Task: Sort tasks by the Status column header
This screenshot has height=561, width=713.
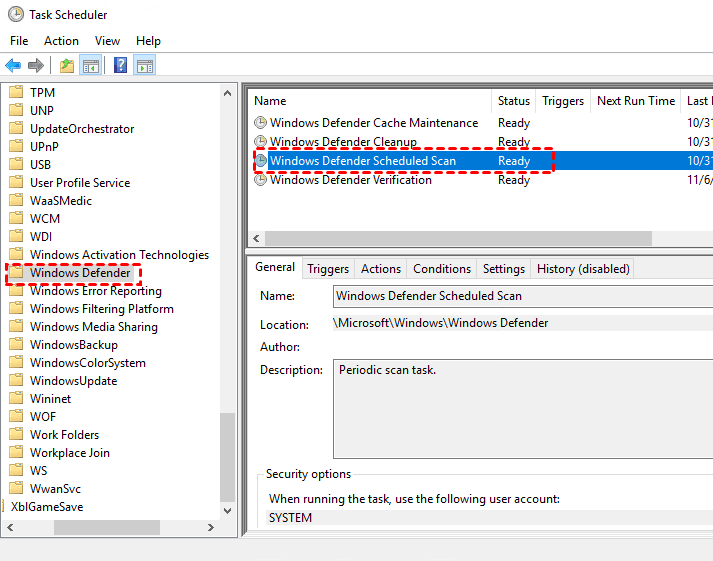Action: [x=514, y=101]
